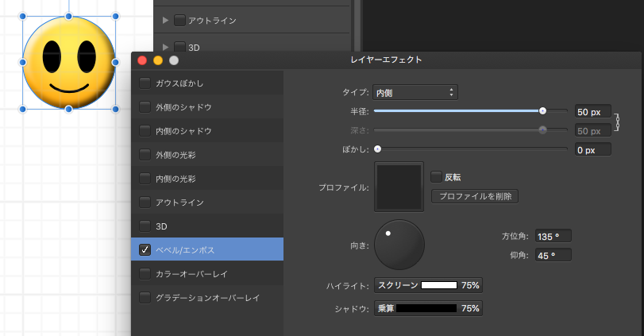Screen dimensions: 644x336
Task: Enable 3D checkbox in レイヤーエフェクト dialog
Action: (x=145, y=226)
